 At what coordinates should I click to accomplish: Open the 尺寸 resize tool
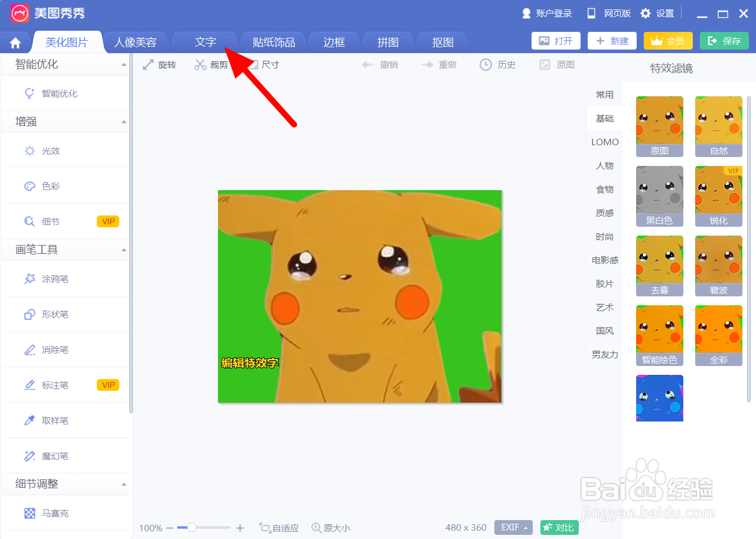coord(263,64)
